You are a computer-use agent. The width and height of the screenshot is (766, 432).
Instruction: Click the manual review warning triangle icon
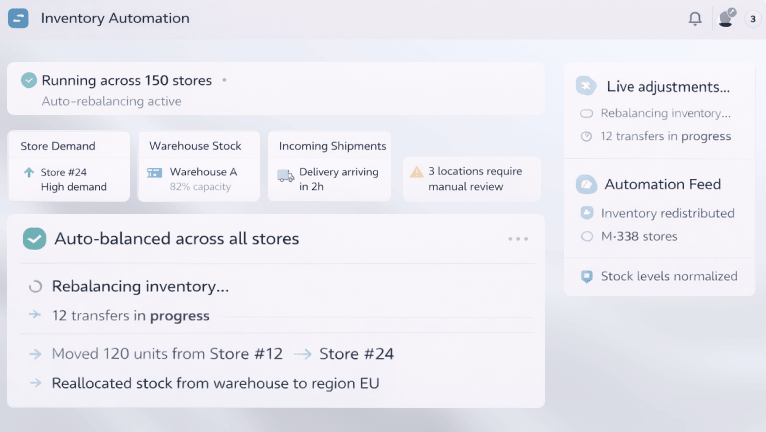417,172
